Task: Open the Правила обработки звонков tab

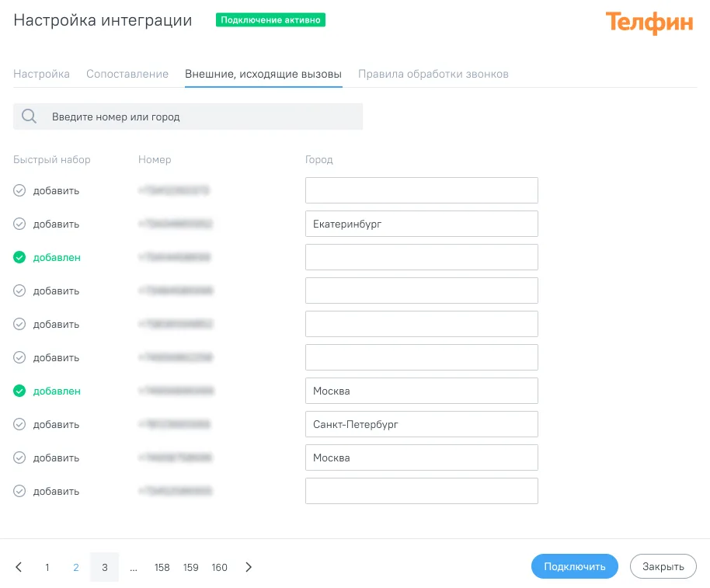Action: click(433, 74)
